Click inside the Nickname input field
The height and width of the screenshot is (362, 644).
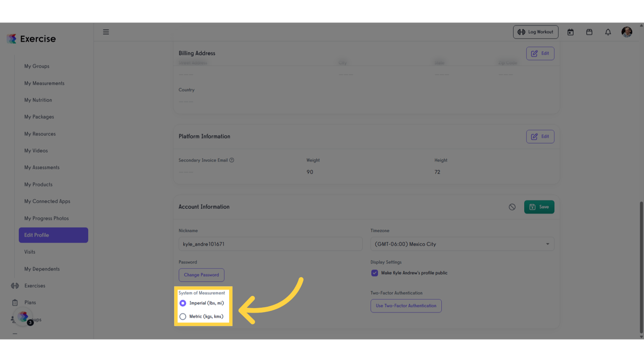(x=270, y=244)
